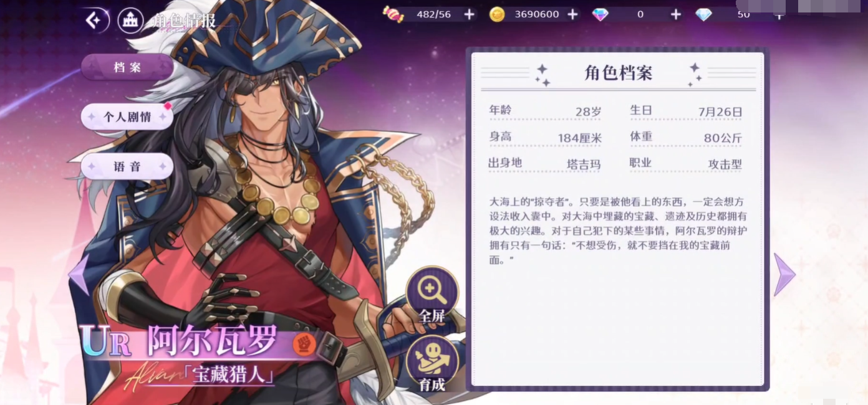
Task: Tap the candy stamina icon
Action: 393,14
